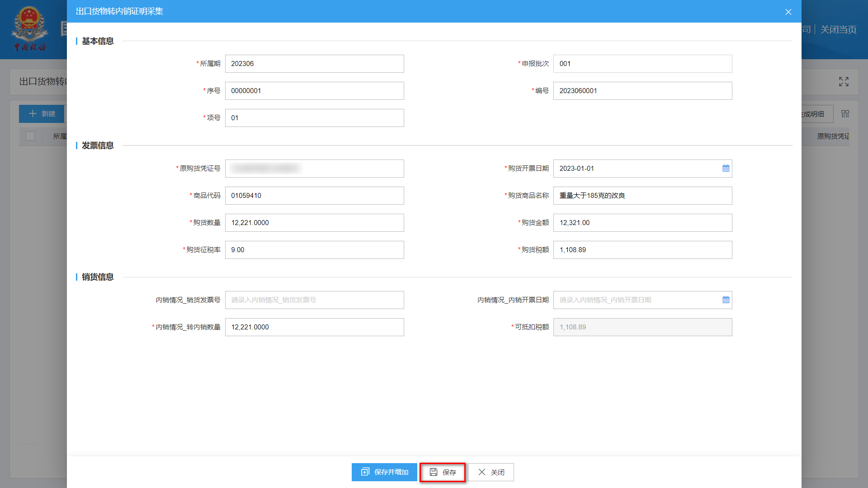Toggle the select-all table header checkbox
The width and height of the screenshot is (868, 488).
[30, 136]
